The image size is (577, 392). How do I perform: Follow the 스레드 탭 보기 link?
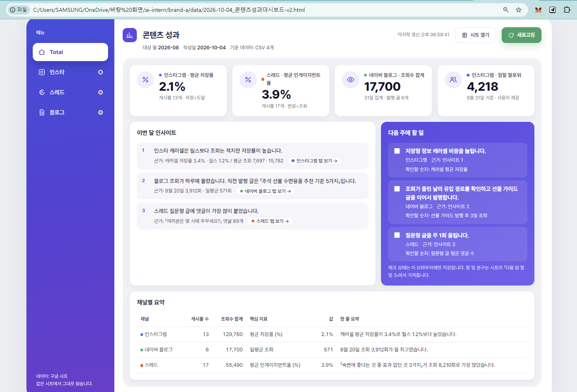(x=270, y=221)
